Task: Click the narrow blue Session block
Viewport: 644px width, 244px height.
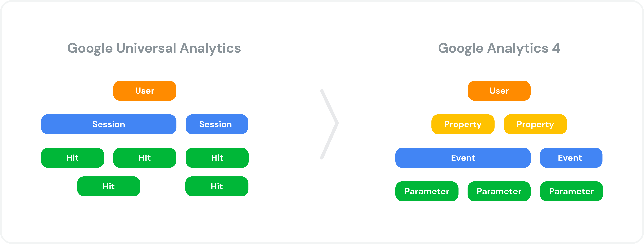Action: coord(217,124)
